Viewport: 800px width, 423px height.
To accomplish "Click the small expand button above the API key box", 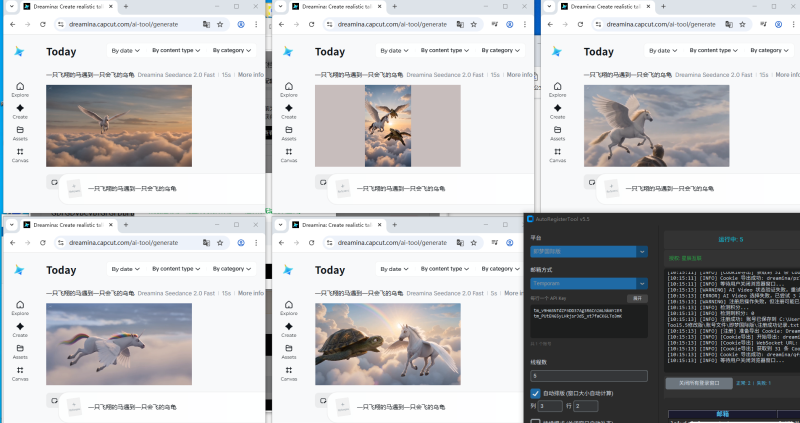I will [637, 298].
